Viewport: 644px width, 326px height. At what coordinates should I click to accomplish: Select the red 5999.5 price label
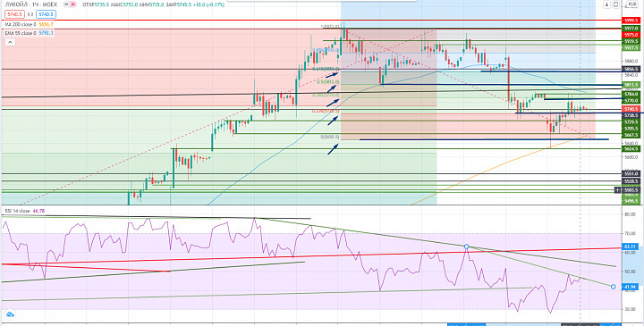coord(631,21)
